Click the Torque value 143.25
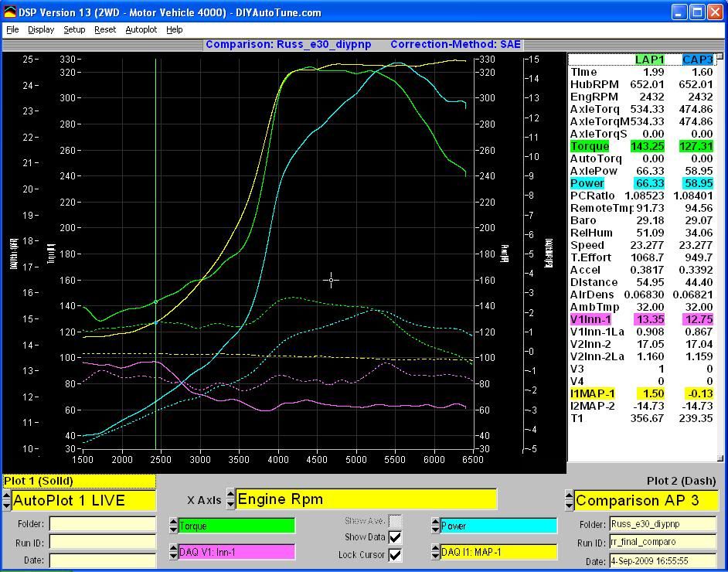Screen dimensions: 728x572 (x=647, y=146)
